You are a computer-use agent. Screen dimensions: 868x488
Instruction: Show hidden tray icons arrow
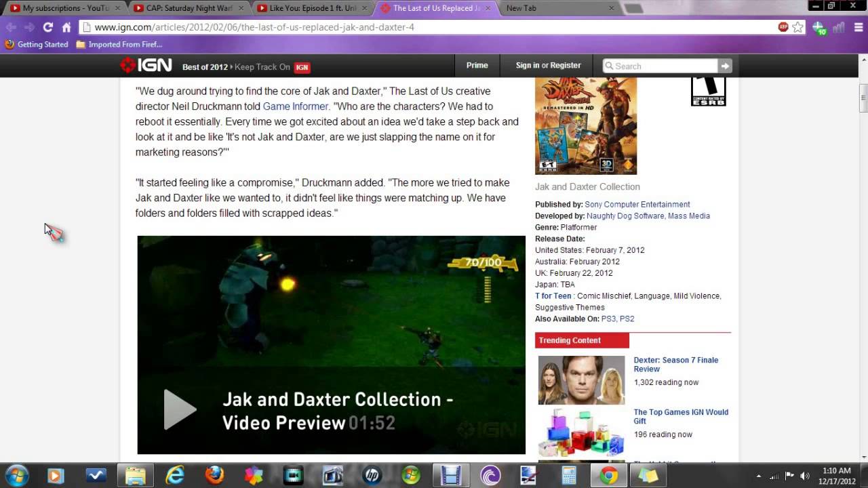coord(759,476)
